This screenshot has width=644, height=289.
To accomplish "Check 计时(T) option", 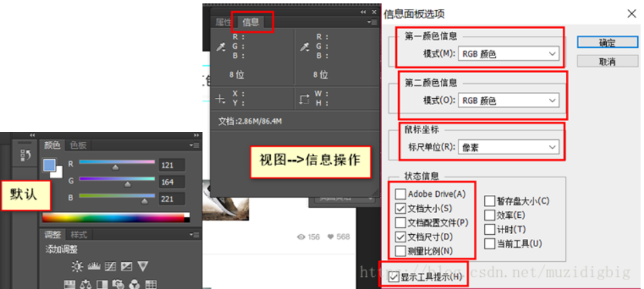I will pos(489,229).
